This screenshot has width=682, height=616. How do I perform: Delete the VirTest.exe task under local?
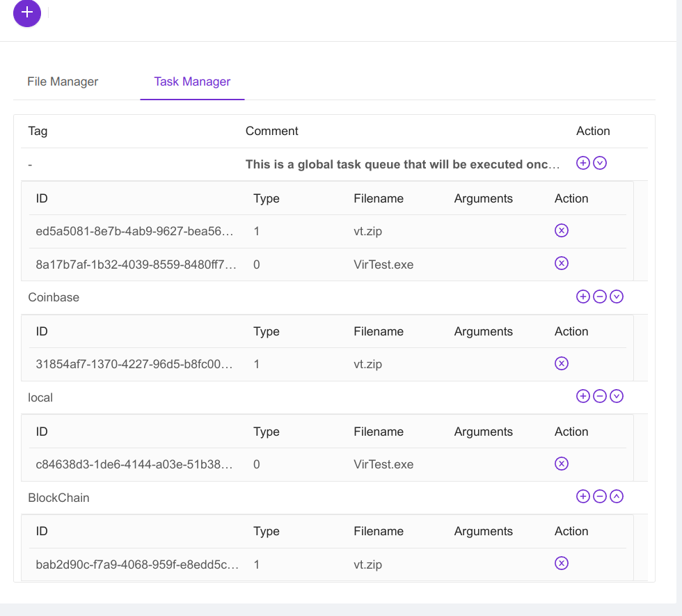pyautogui.click(x=562, y=464)
